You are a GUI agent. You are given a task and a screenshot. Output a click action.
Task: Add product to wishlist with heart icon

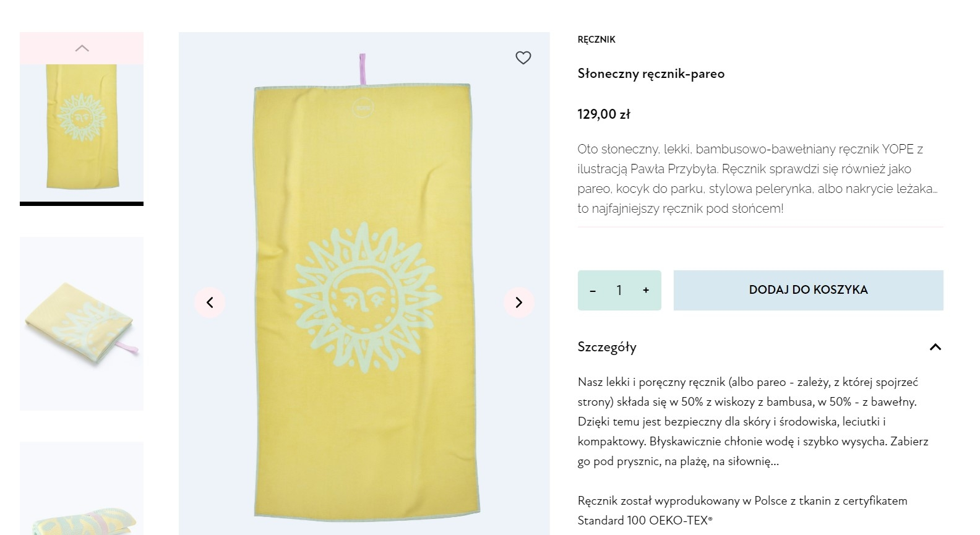523,58
